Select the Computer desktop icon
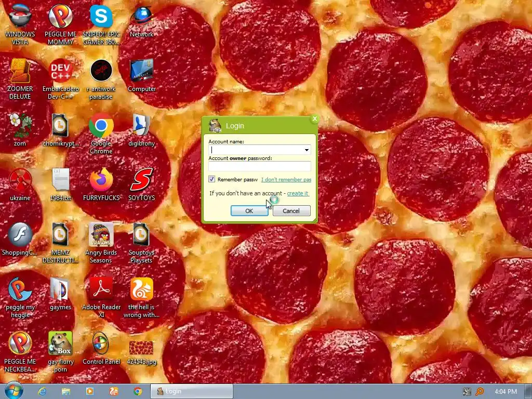 point(141,75)
